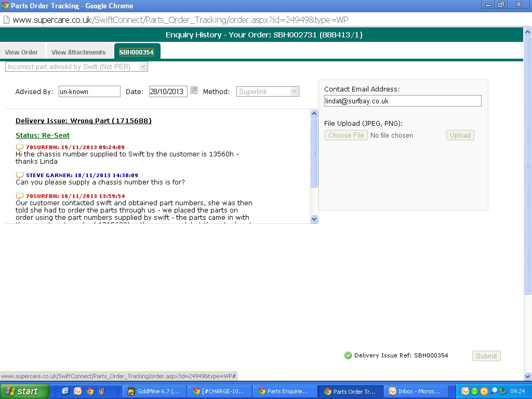Click the Advised By field
The height and width of the screenshot is (399, 532).
click(89, 91)
